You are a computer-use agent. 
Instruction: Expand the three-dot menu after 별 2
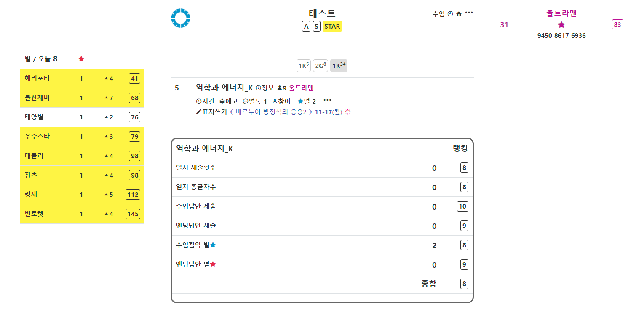(x=327, y=100)
